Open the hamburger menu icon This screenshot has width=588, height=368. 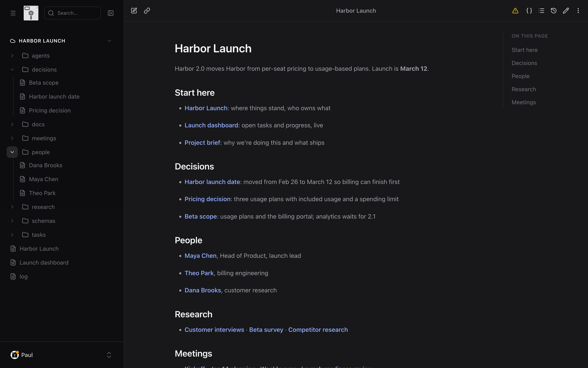[x=13, y=13]
